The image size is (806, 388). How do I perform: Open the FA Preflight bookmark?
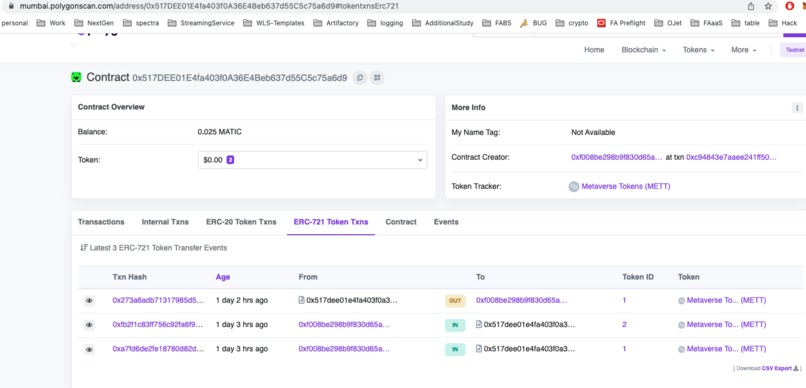coord(621,23)
